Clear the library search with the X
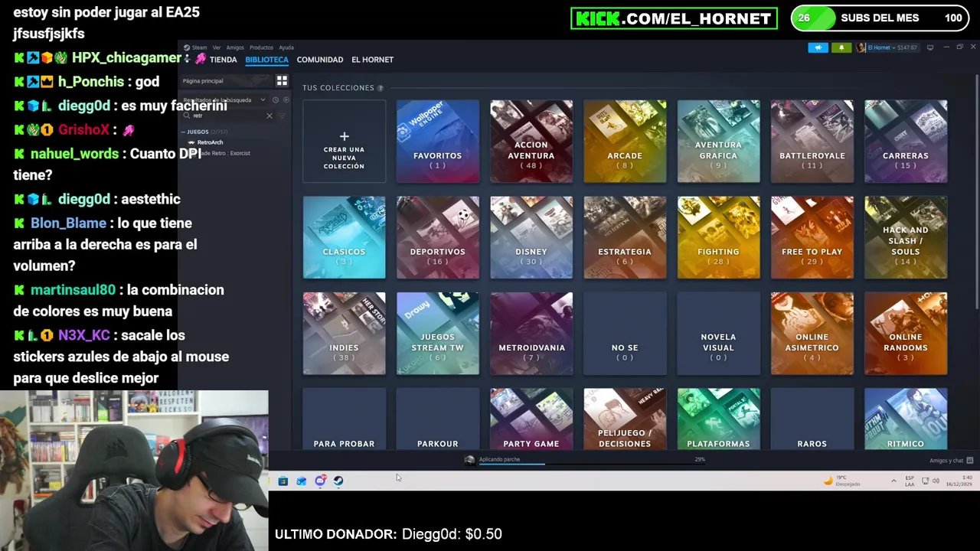980x551 pixels. pyautogui.click(x=269, y=116)
